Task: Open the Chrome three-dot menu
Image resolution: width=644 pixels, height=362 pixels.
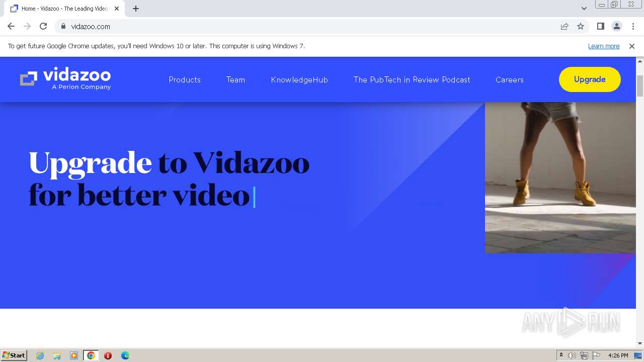Action: point(633,26)
